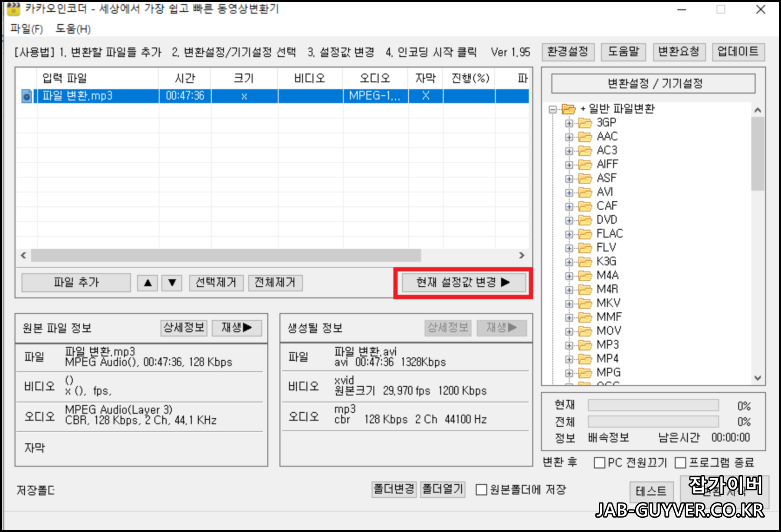Click the FLAC folder icon
Screen dimensions: 781x532
tap(585, 234)
